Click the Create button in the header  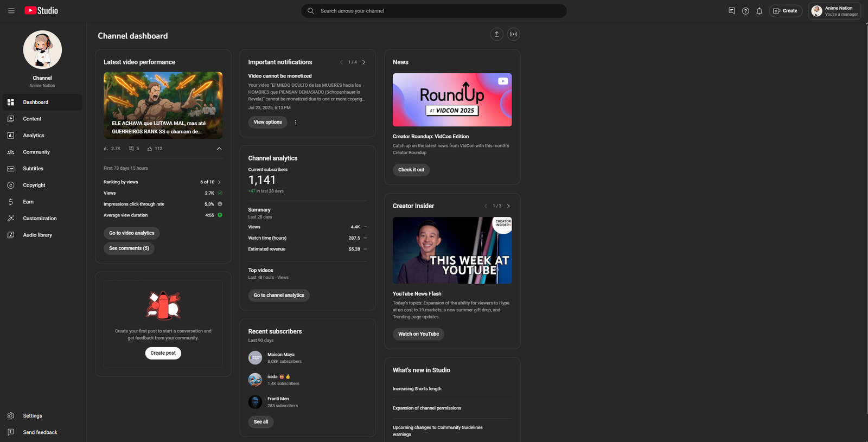coord(786,11)
